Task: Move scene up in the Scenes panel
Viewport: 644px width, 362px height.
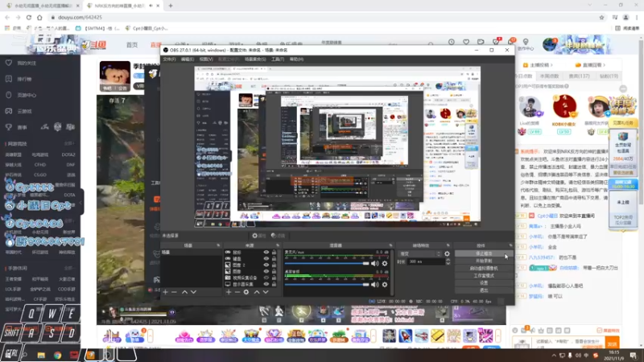Action: point(184,292)
